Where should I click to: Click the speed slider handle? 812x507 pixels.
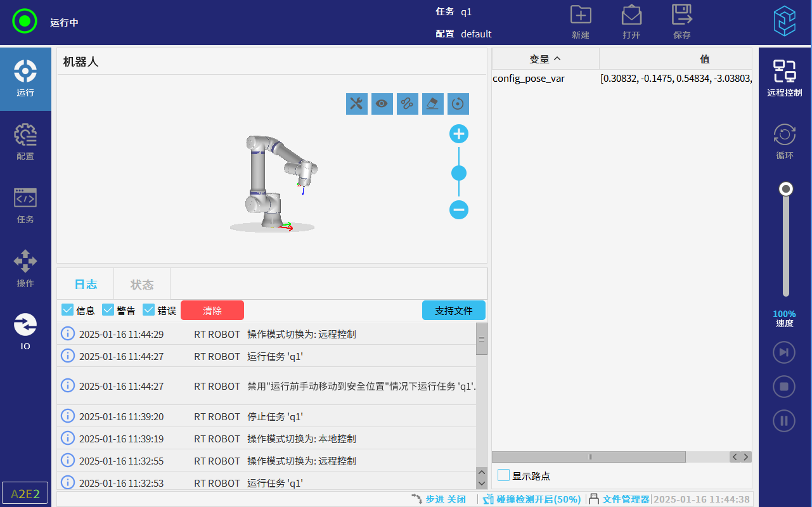[x=786, y=189]
